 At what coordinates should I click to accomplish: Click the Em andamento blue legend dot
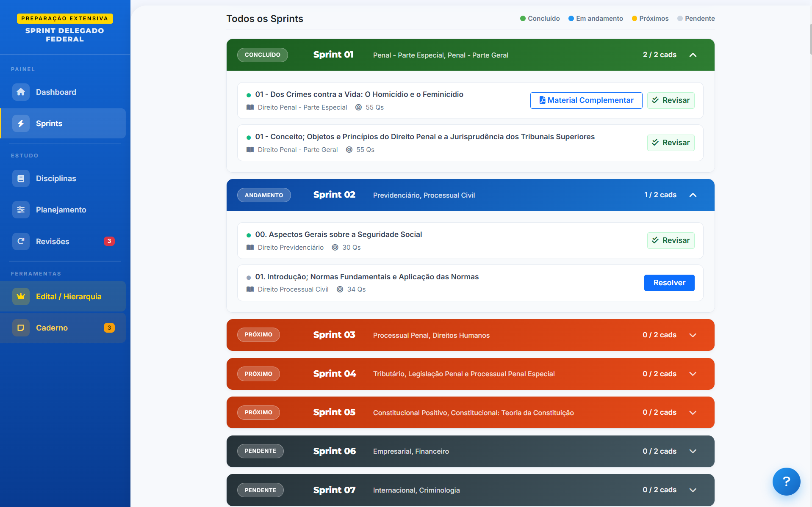(571, 19)
